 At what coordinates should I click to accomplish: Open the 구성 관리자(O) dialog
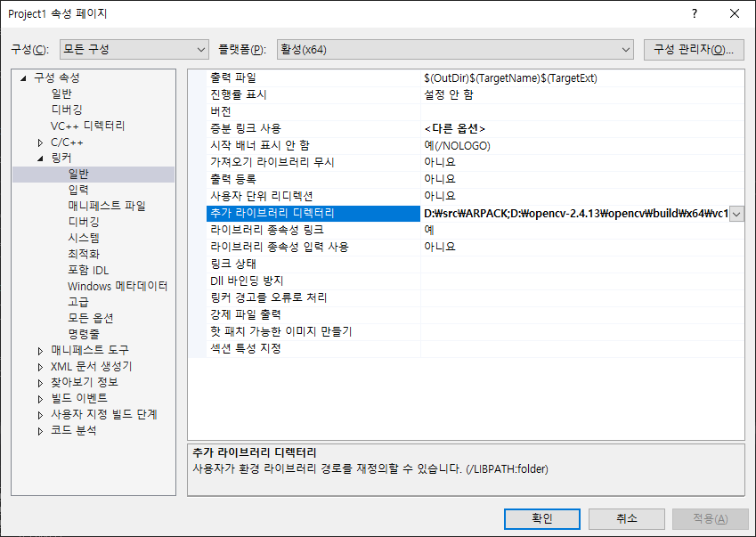(x=694, y=50)
